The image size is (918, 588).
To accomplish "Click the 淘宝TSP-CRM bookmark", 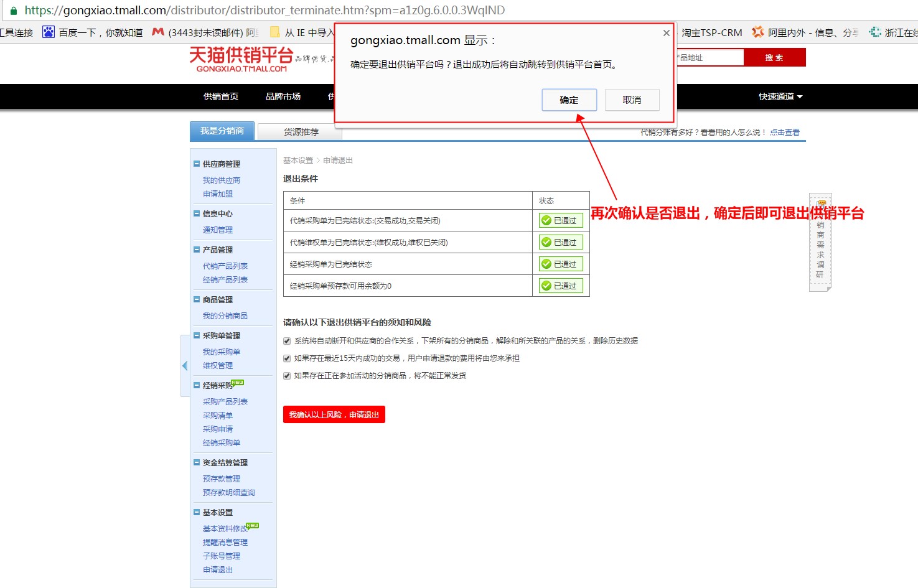I will (x=711, y=32).
